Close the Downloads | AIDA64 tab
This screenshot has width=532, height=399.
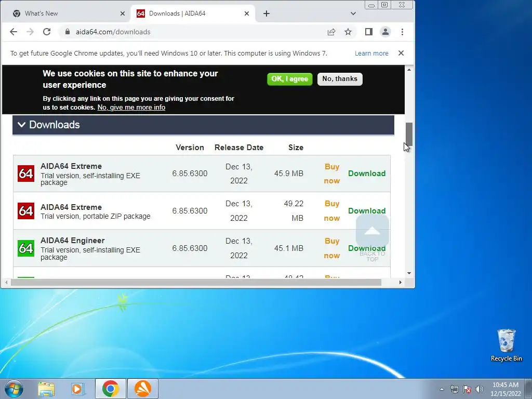(247, 14)
